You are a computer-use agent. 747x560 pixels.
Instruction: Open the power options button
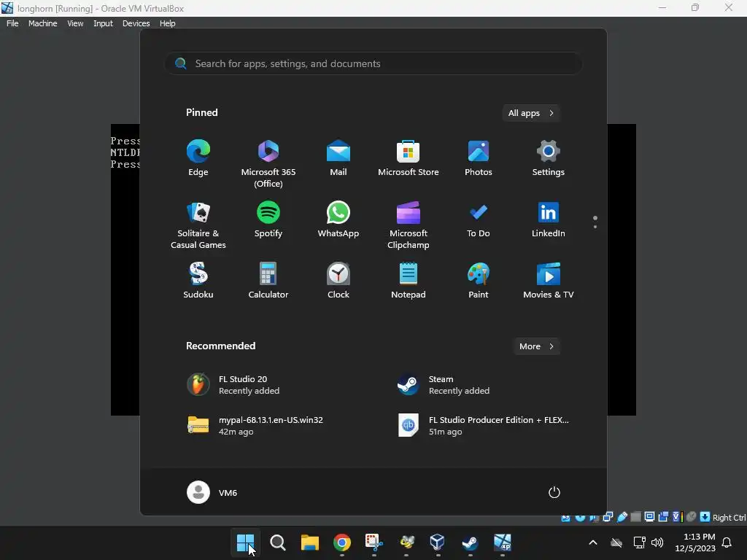point(554,492)
